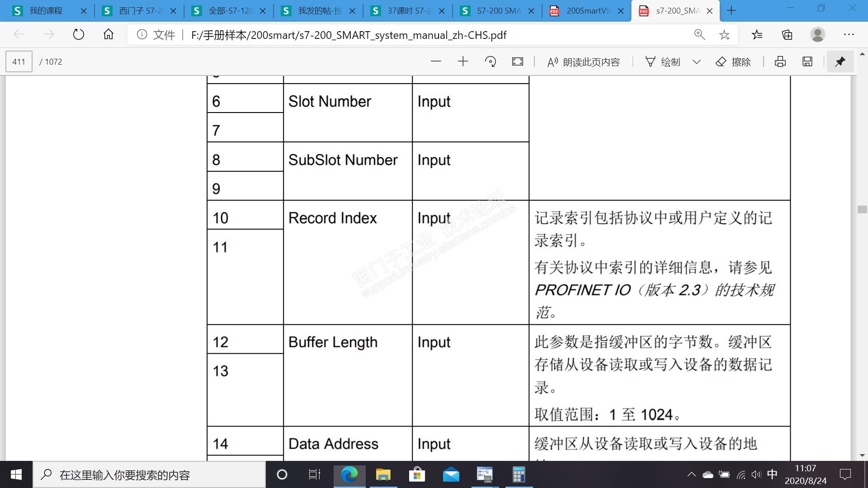Click the PDF zoom in plus icon
The image size is (868, 488).
tap(463, 62)
